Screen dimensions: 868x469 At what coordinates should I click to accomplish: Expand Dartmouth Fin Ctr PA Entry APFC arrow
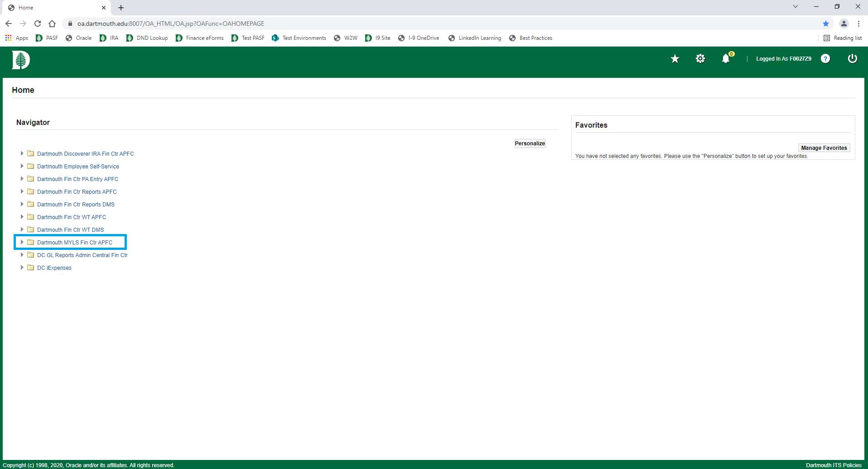tap(22, 179)
